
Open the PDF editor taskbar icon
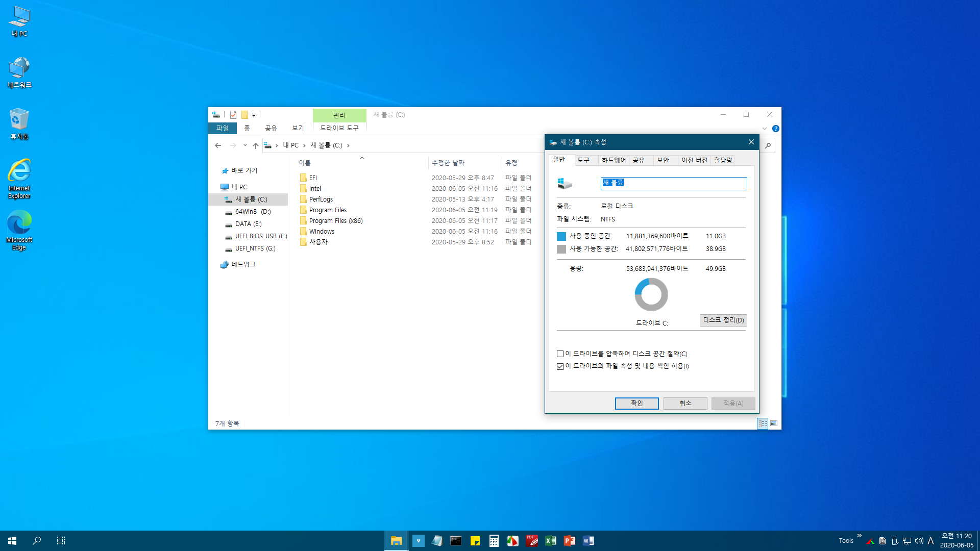[x=531, y=541]
